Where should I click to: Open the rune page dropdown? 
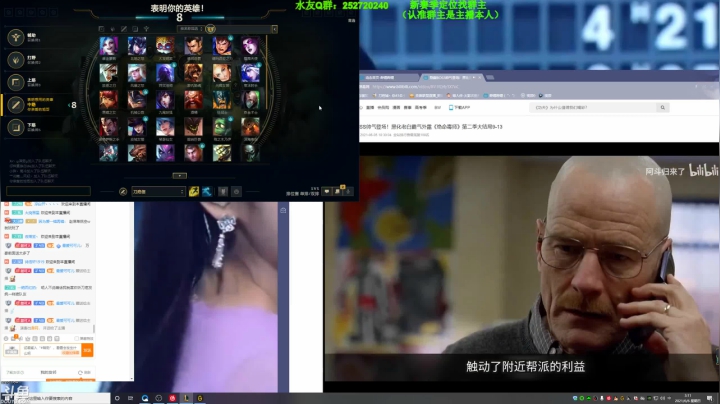coord(158,191)
